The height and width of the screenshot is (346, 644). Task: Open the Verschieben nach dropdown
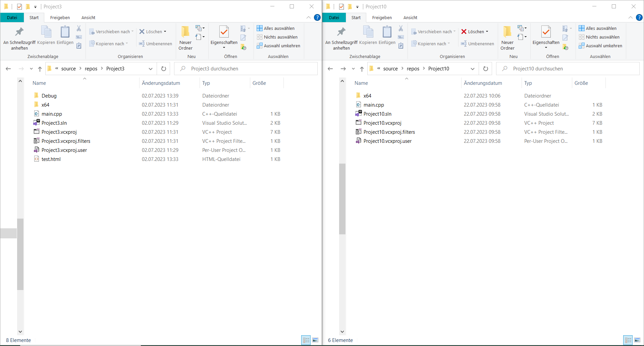click(132, 31)
